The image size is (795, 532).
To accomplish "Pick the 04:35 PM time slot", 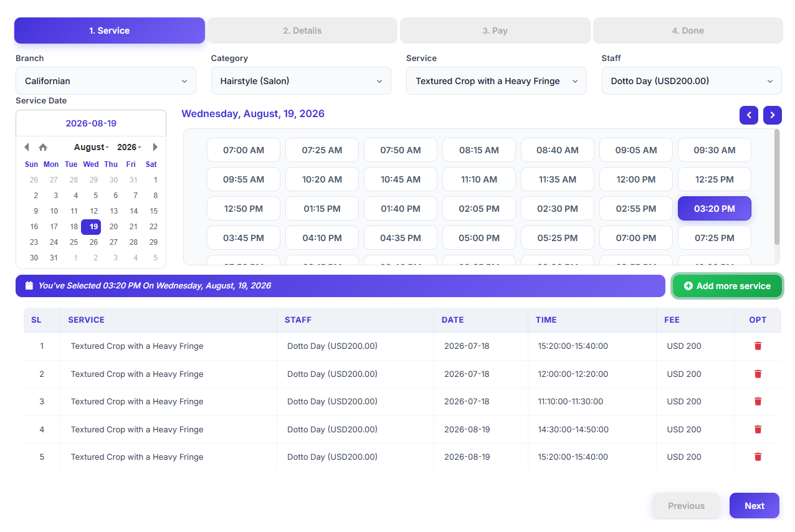I will pyautogui.click(x=401, y=238).
